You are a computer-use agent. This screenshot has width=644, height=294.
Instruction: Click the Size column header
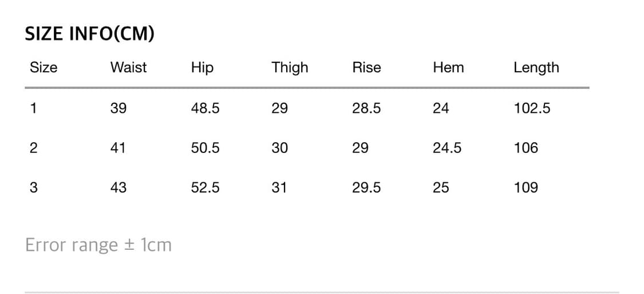tap(44, 68)
